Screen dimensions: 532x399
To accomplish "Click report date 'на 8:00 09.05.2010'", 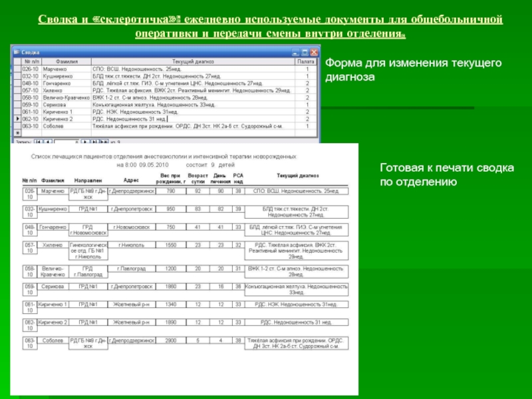I will (142, 165).
